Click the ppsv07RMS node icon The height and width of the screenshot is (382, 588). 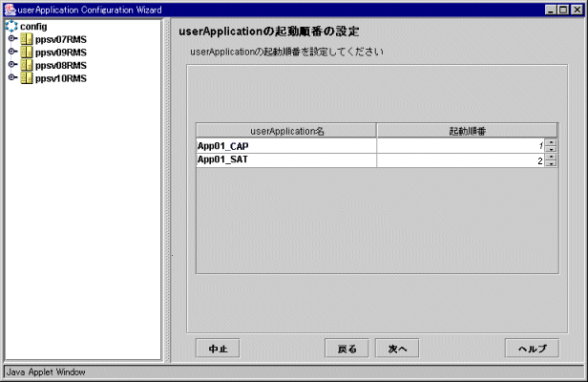27,39
